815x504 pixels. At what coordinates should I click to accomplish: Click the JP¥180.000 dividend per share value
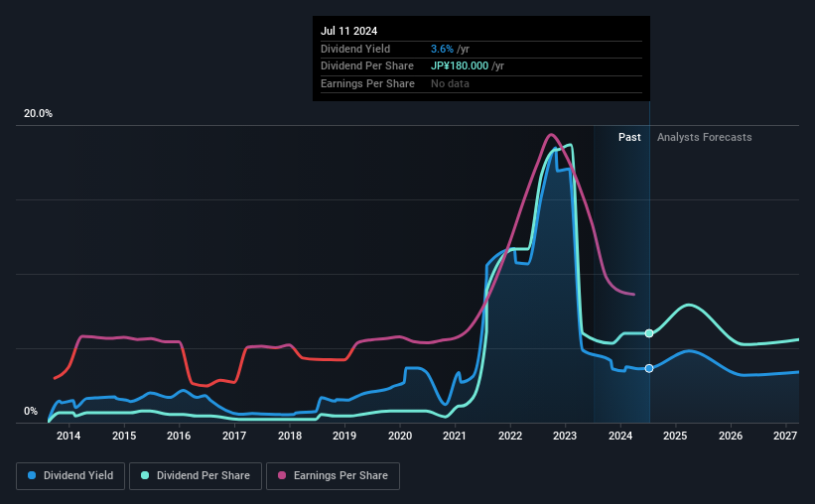pos(460,66)
